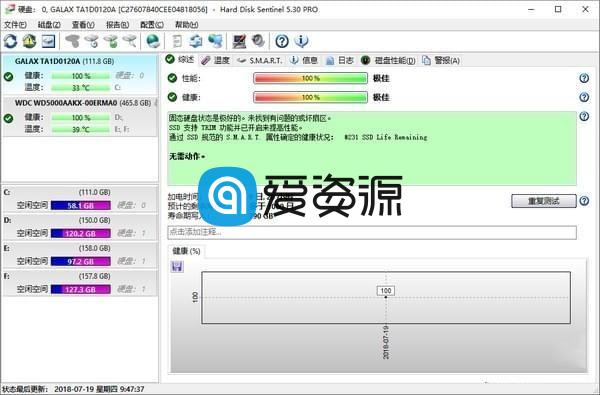Image resolution: width=600 pixels, height=395 pixels.
Task: Save the health chart with floppy icon
Action: click(177, 266)
